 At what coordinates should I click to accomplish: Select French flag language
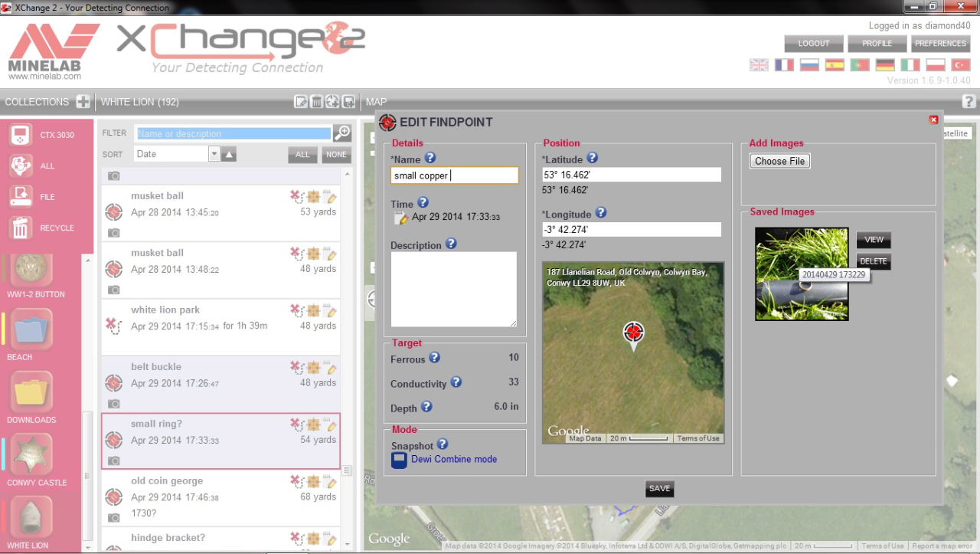click(784, 65)
